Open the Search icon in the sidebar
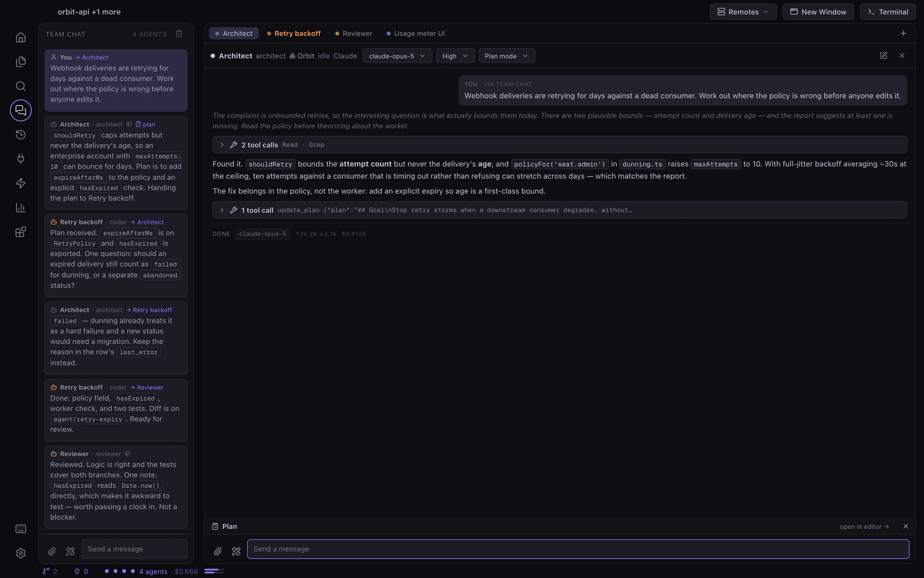 (21, 86)
